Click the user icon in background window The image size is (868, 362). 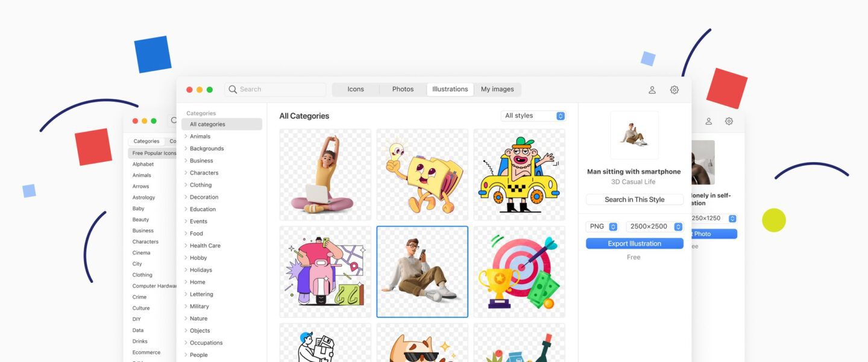point(708,121)
